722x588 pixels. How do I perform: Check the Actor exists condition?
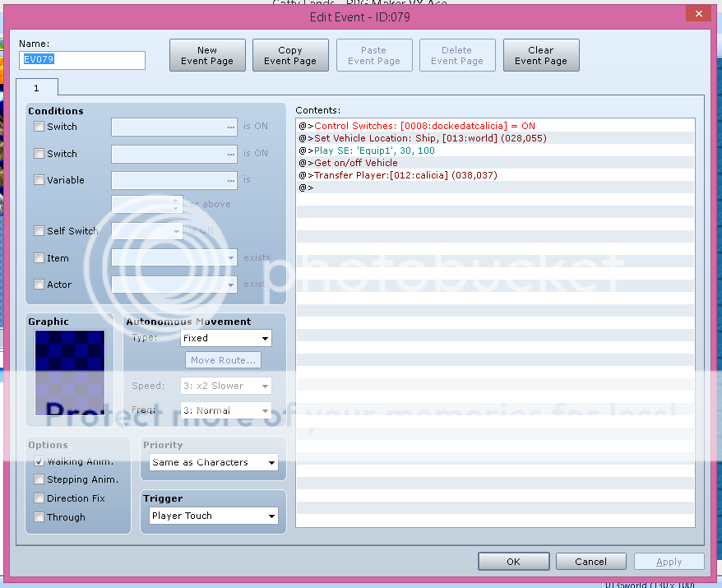(x=39, y=285)
